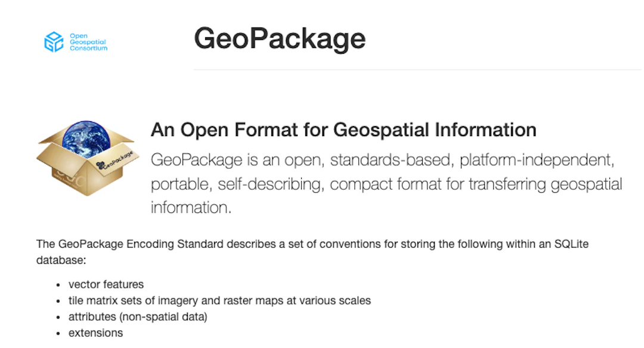Click the word database: in the paragraph
The width and height of the screenshot is (644, 348).
point(61,260)
